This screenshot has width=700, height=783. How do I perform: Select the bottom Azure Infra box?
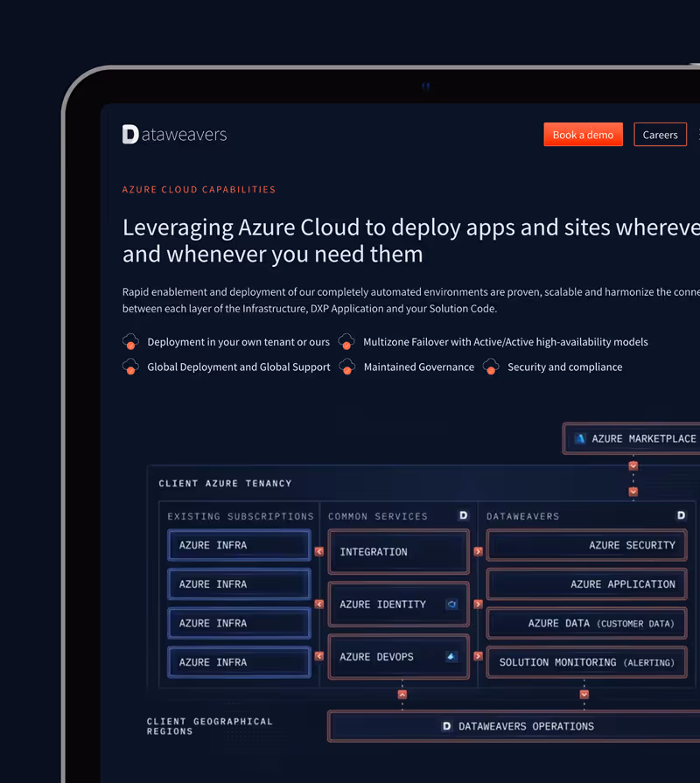[x=239, y=662]
